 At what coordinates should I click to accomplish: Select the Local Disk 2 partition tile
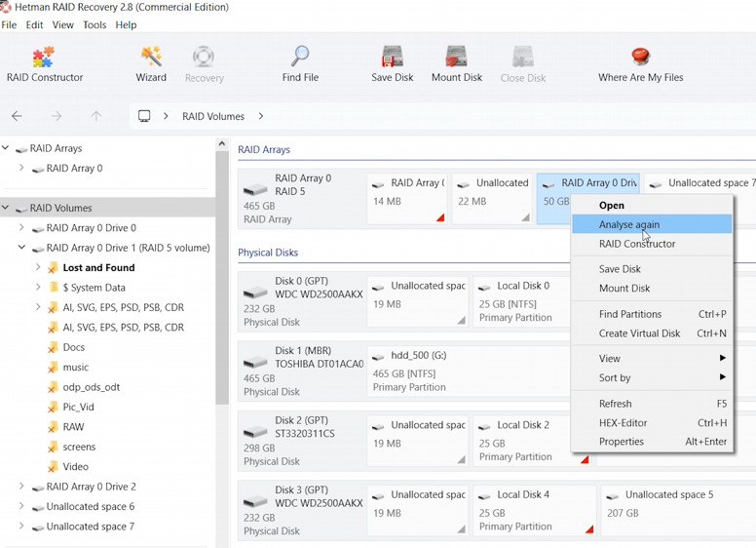click(533, 441)
